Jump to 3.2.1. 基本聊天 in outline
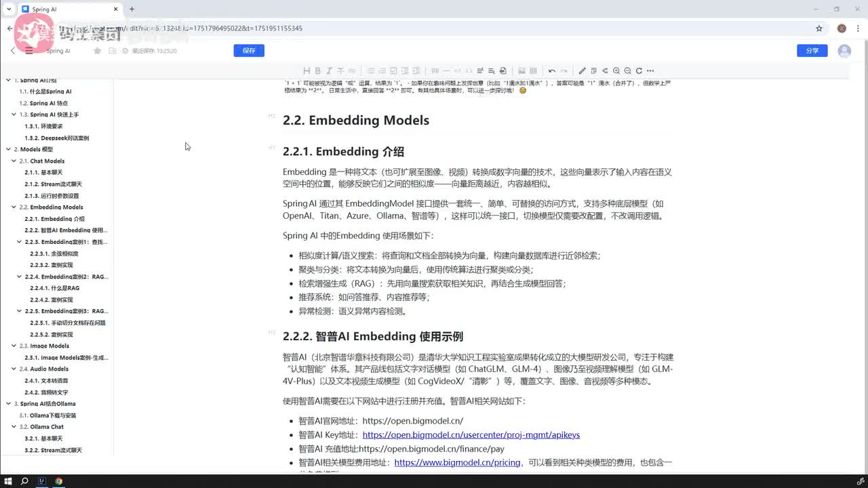The height and width of the screenshot is (488, 868). (x=43, y=438)
